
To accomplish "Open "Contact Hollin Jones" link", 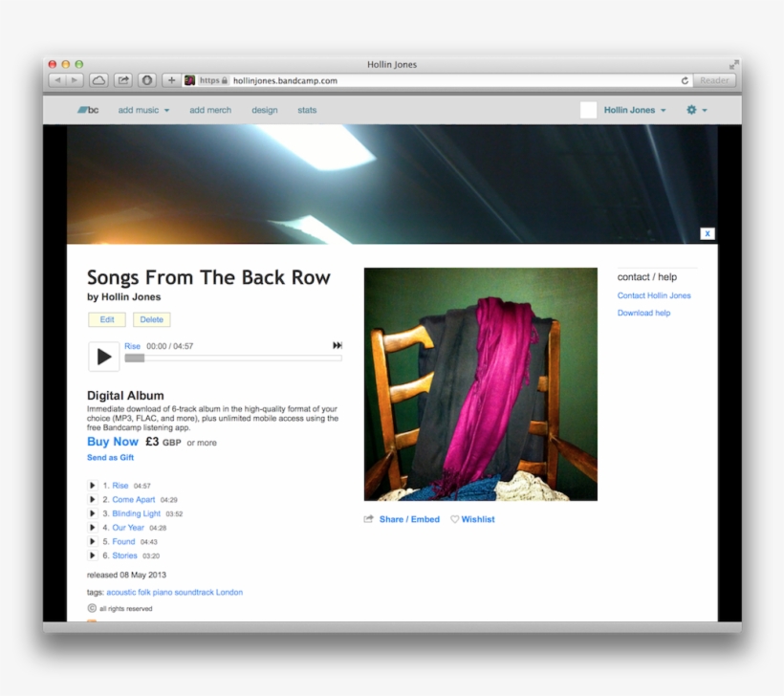I will (x=654, y=294).
